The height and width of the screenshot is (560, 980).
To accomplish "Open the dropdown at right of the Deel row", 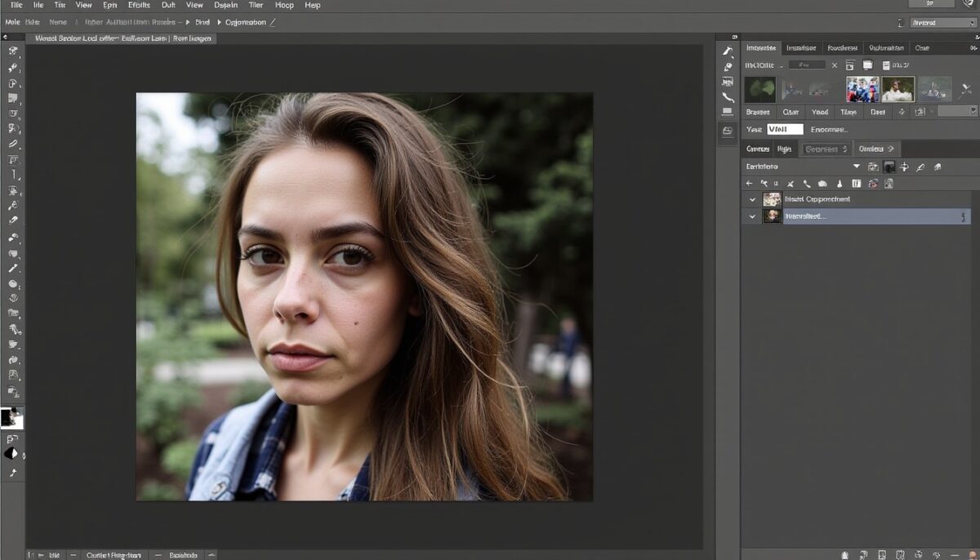I will tap(957, 111).
